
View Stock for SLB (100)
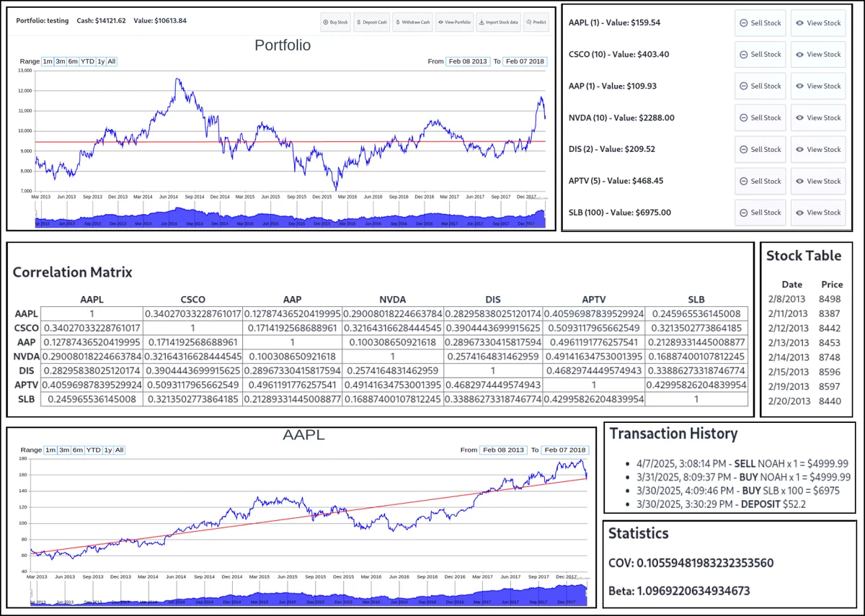[818, 213]
